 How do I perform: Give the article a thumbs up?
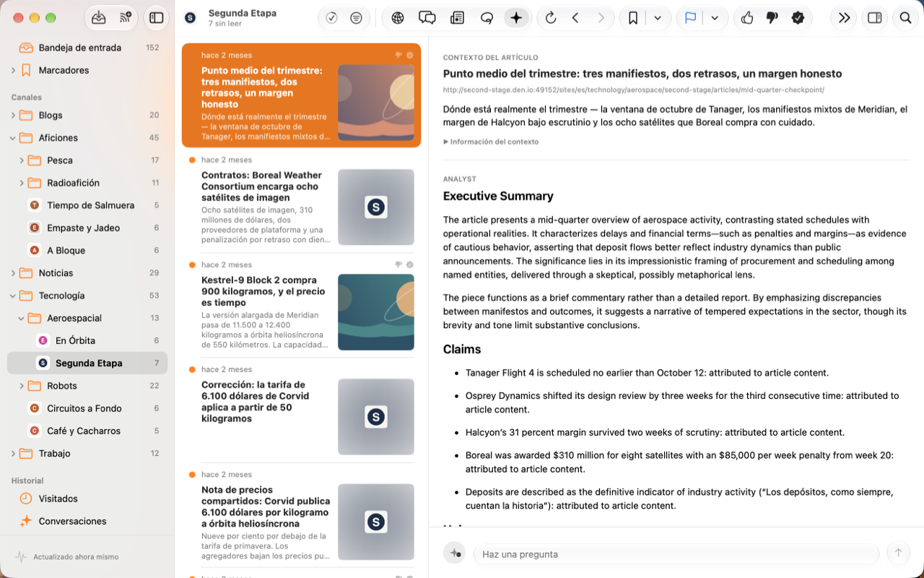(x=747, y=18)
